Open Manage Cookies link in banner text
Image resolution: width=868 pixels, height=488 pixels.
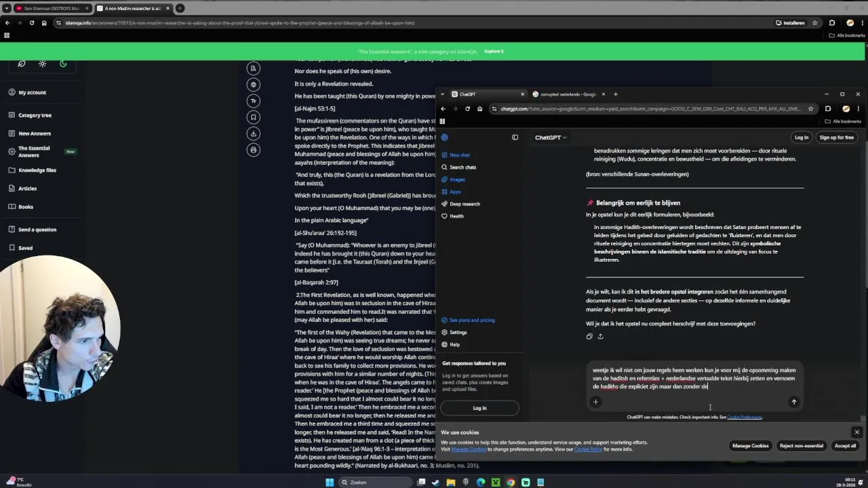(x=469, y=449)
